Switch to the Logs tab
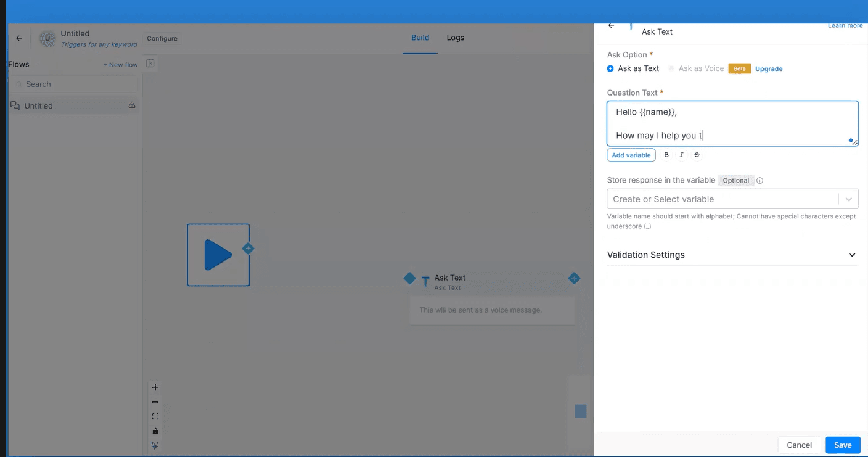Image resolution: width=868 pixels, height=457 pixels. click(455, 38)
